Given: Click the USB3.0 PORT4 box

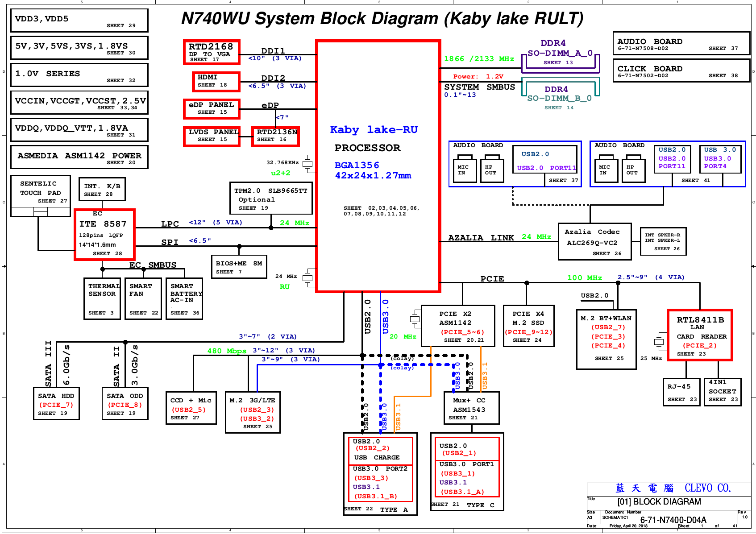Looking at the screenshot, I should [720, 159].
